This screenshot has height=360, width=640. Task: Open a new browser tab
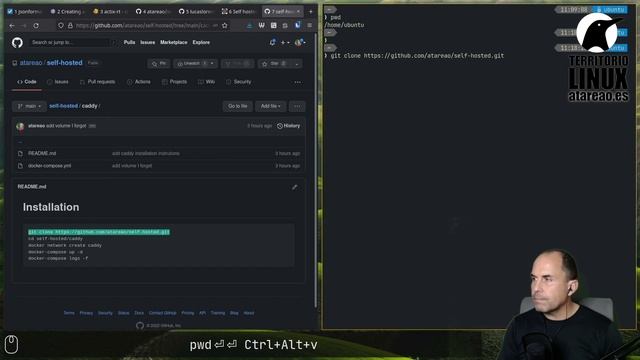[311, 11]
